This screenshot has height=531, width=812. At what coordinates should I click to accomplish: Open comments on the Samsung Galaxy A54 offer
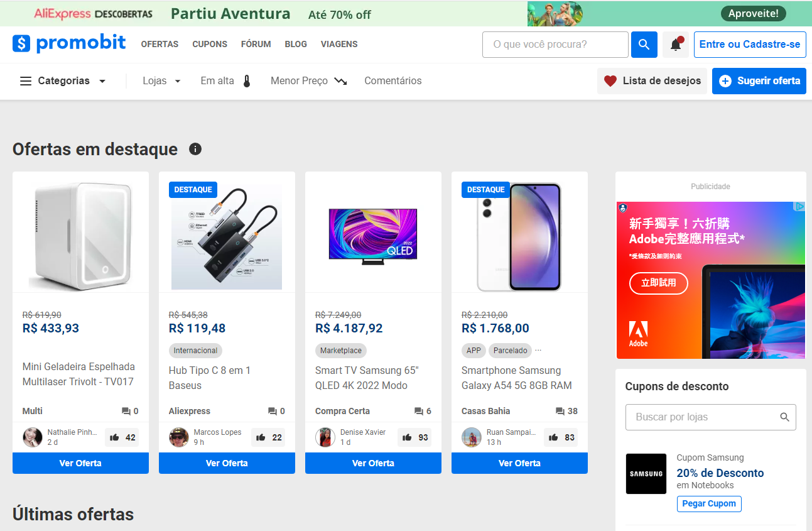click(x=566, y=411)
